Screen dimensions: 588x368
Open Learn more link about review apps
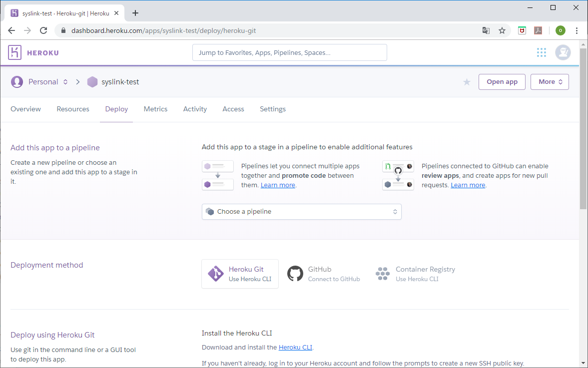tap(468, 185)
